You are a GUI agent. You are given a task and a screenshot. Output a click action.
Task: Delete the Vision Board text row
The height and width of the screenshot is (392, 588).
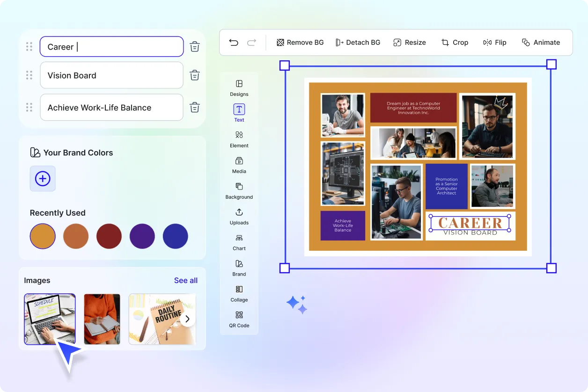[195, 75]
